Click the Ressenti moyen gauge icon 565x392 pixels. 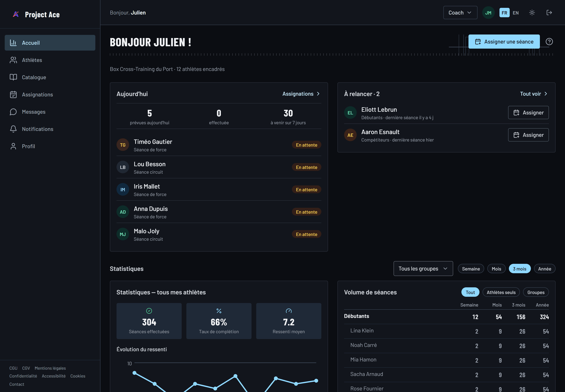coord(288,311)
